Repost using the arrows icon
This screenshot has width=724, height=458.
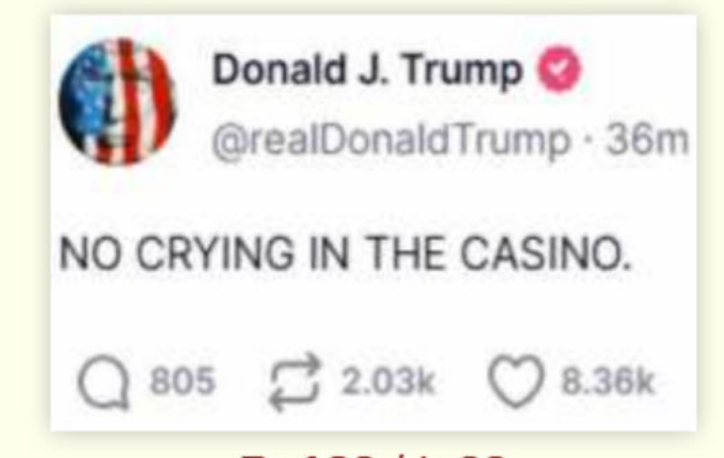point(295,382)
